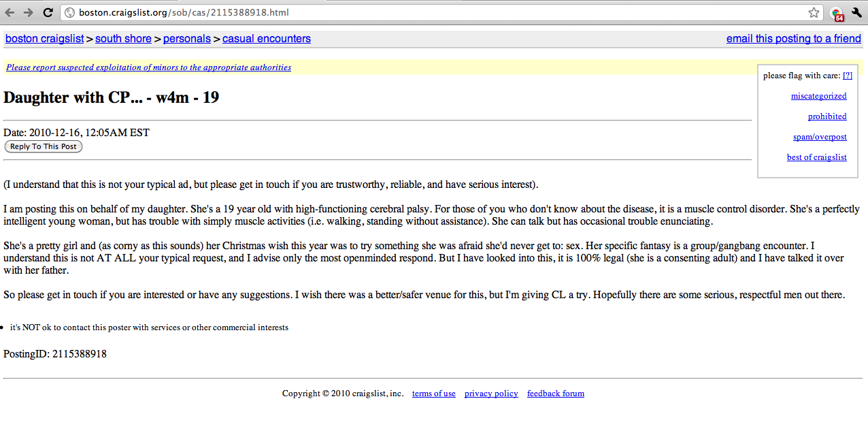Navigate to the personals breadcrumb

186,39
